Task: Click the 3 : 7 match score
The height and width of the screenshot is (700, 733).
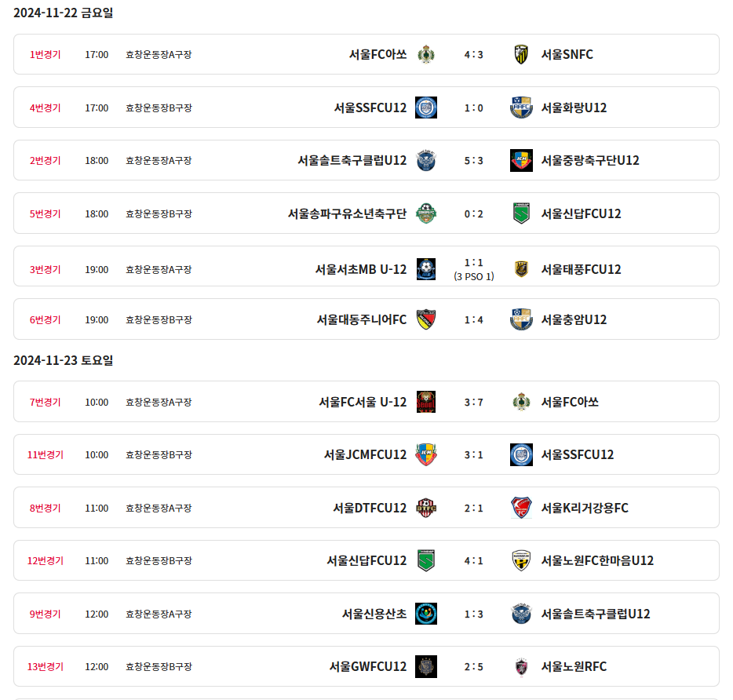Action: click(474, 402)
